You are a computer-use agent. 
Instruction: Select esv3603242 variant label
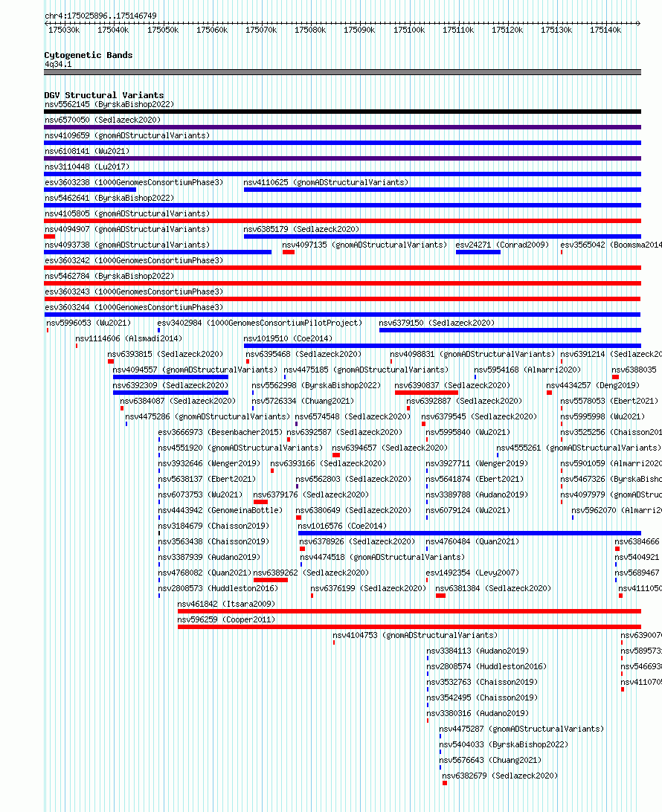134,260
